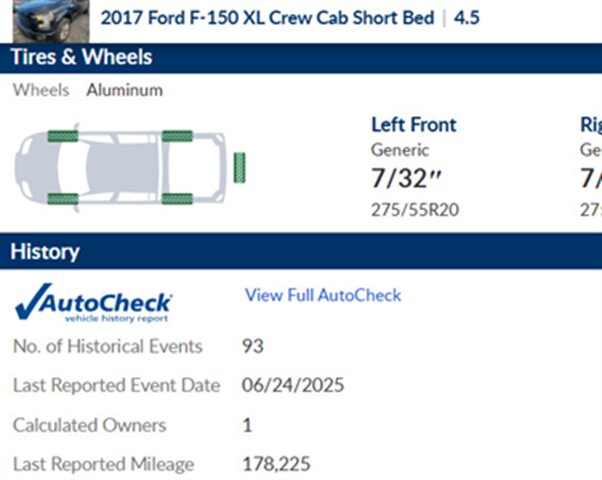Click the Aluminum wheels value

point(125,90)
